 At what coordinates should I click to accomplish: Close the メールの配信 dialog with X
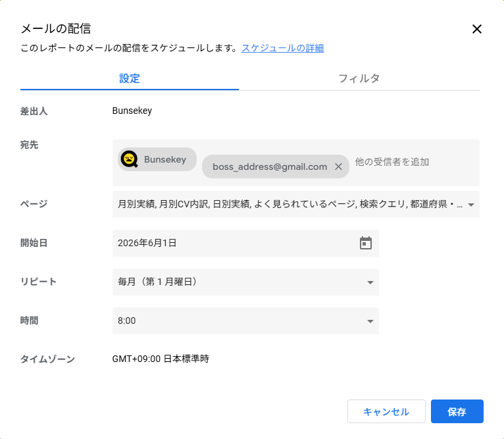[476, 29]
